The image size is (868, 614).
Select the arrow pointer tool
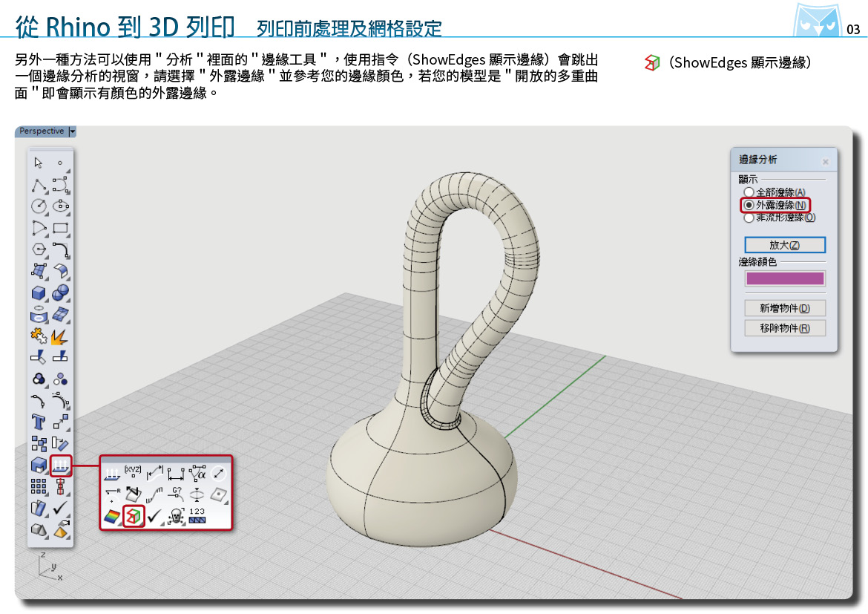38,163
